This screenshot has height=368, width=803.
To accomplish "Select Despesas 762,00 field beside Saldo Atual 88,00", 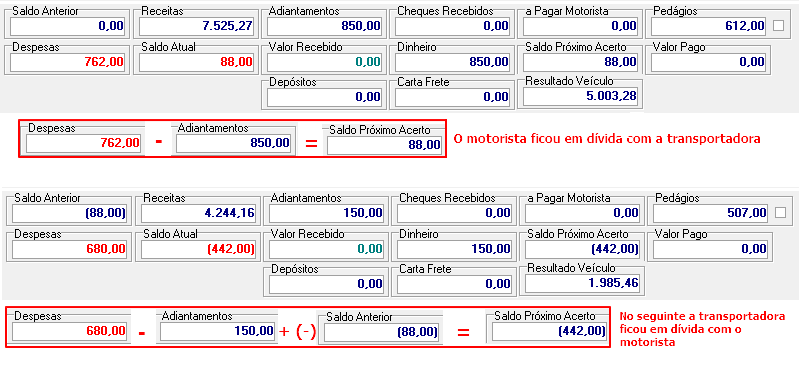I will (x=68, y=62).
